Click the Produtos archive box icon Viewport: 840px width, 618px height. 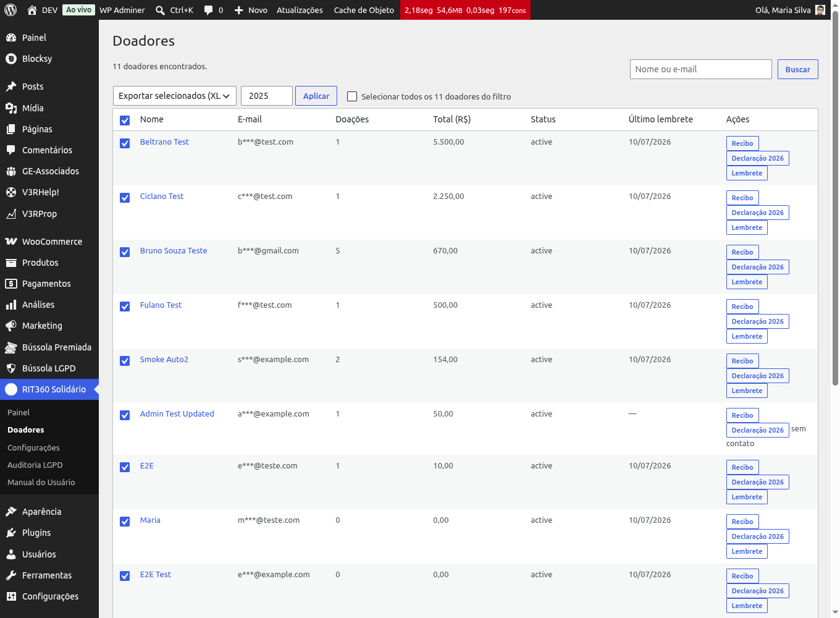[11, 263]
